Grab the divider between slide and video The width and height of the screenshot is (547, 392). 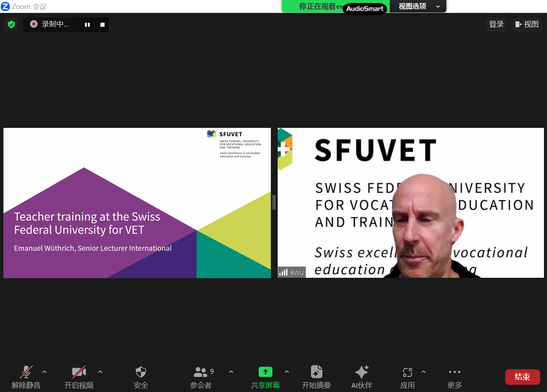(x=274, y=203)
